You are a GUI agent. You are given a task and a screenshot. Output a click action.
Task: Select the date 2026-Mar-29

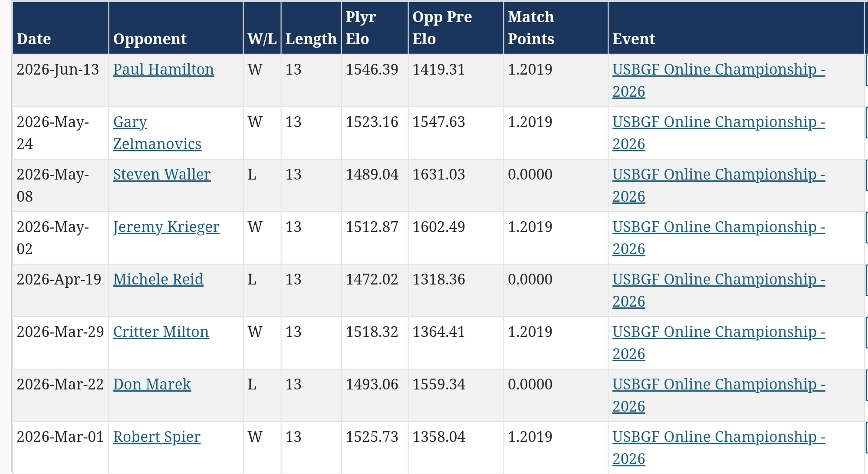60,332
